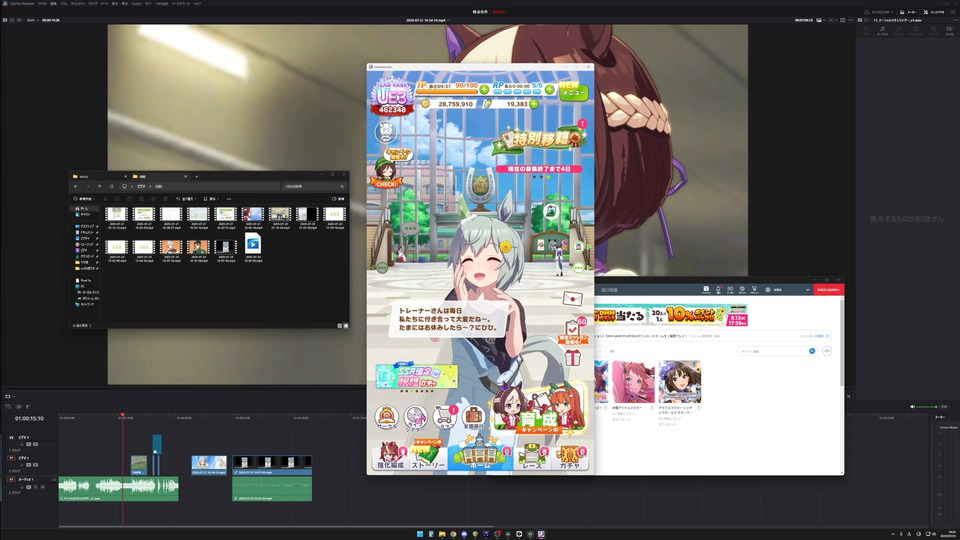
Task: Open the TEAM RANK UE3 badge
Action: coord(392,98)
